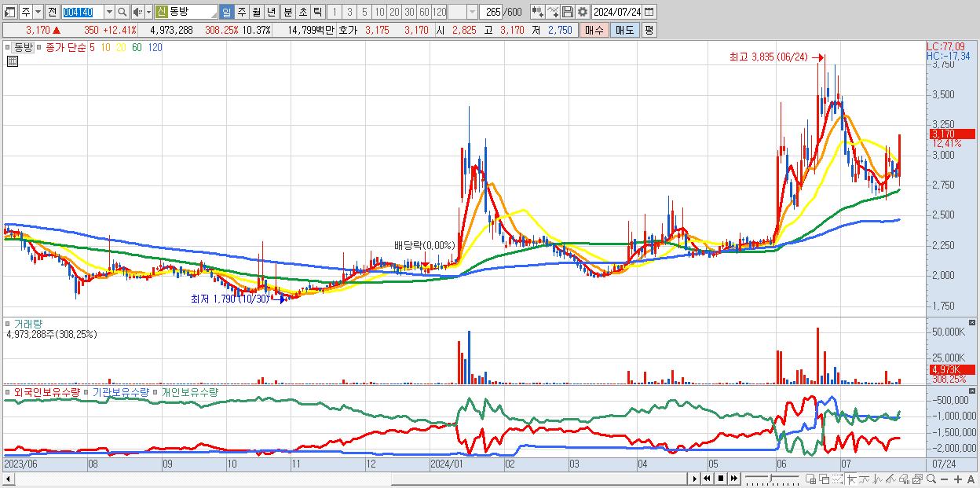Click the 매도 sell button

625,30
